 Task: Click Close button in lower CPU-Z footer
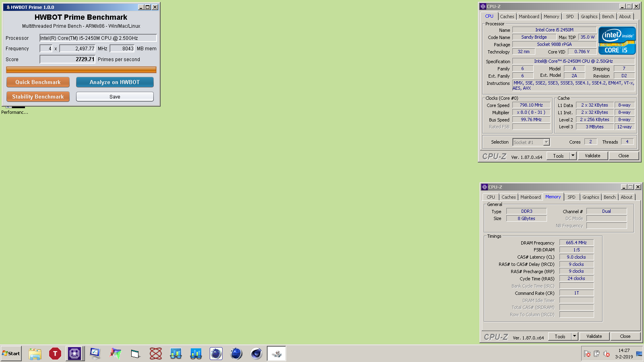coord(625,336)
